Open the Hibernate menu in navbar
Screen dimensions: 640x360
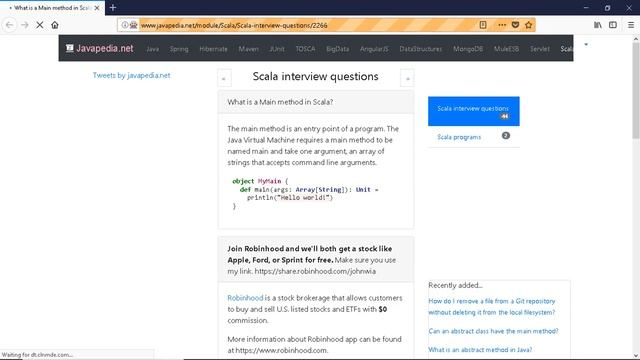213,49
